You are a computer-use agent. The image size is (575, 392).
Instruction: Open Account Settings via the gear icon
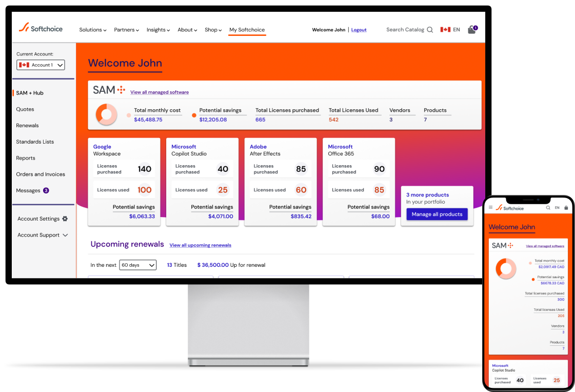pyautogui.click(x=65, y=219)
